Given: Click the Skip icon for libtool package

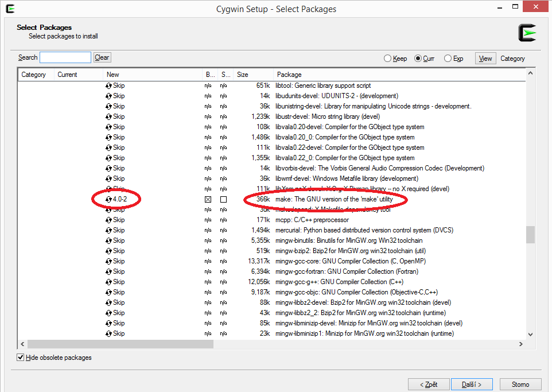Looking at the screenshot, I should [108, 86].
